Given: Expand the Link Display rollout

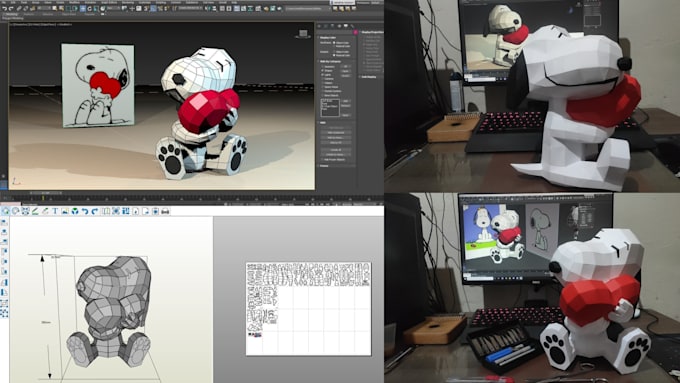Looking at the screenshot, I should (369, 77).
